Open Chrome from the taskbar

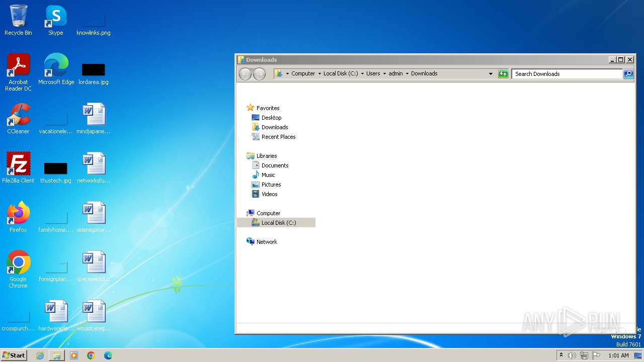[x=91, y=355]
